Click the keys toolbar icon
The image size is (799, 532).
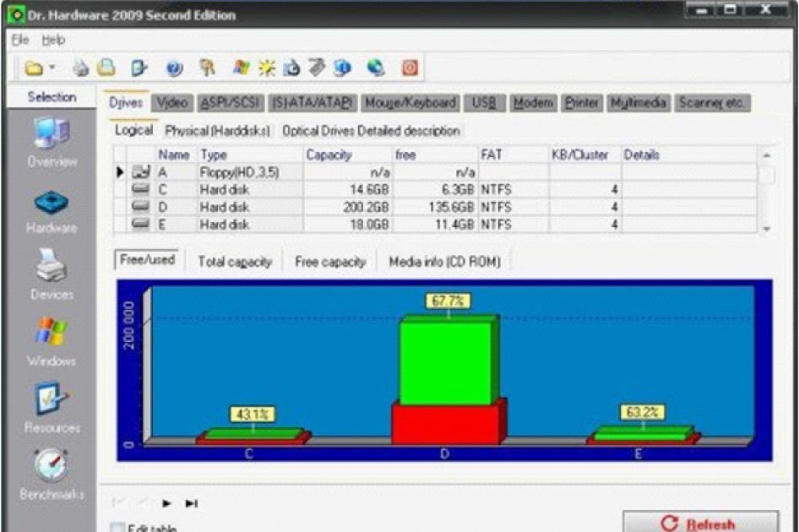(x=208, y=68)
